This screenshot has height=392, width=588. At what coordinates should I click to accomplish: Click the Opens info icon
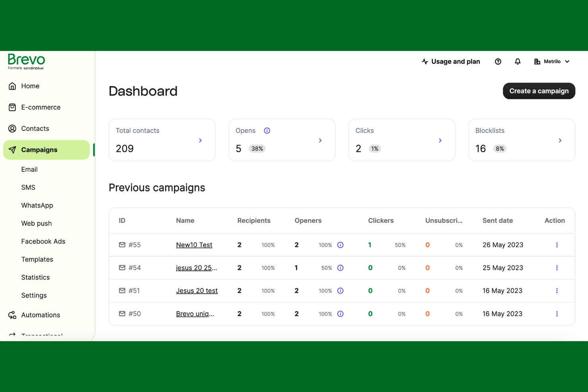267,131
